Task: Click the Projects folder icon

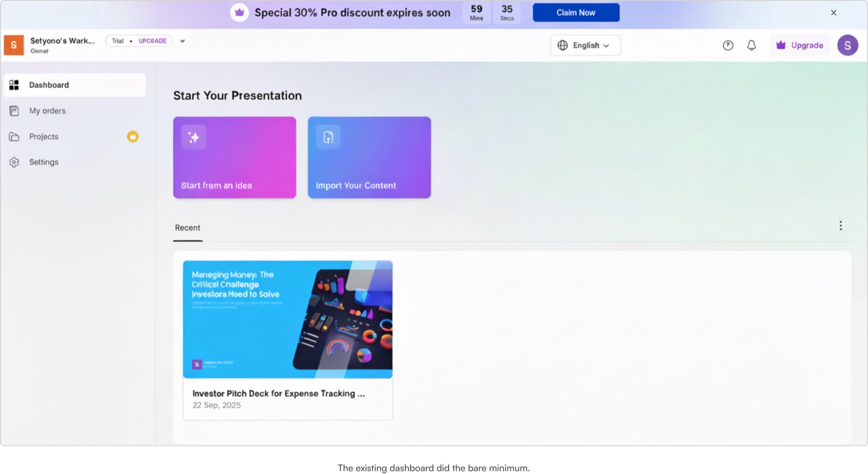Action: click(x=14, y=136)
